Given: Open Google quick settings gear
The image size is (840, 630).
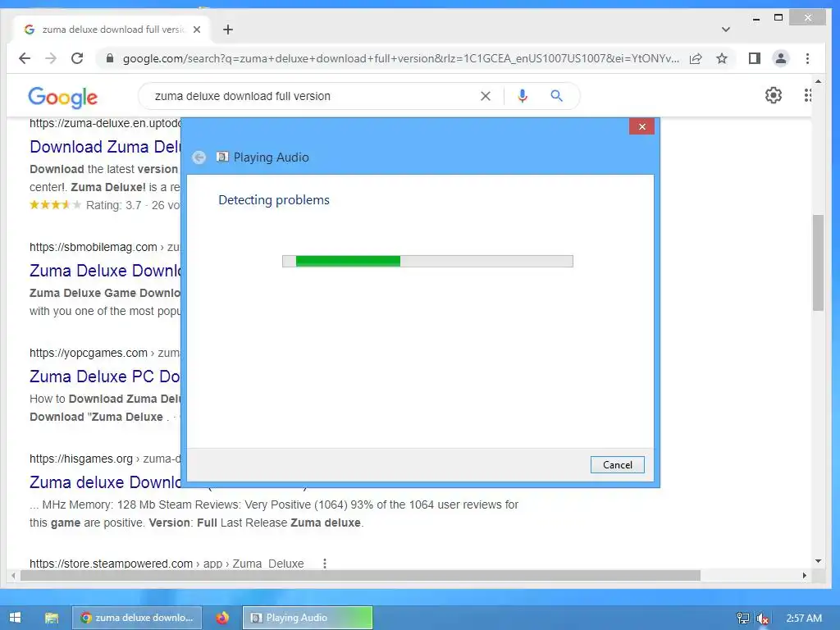Looking at the screenshot, I should point(773,95).
